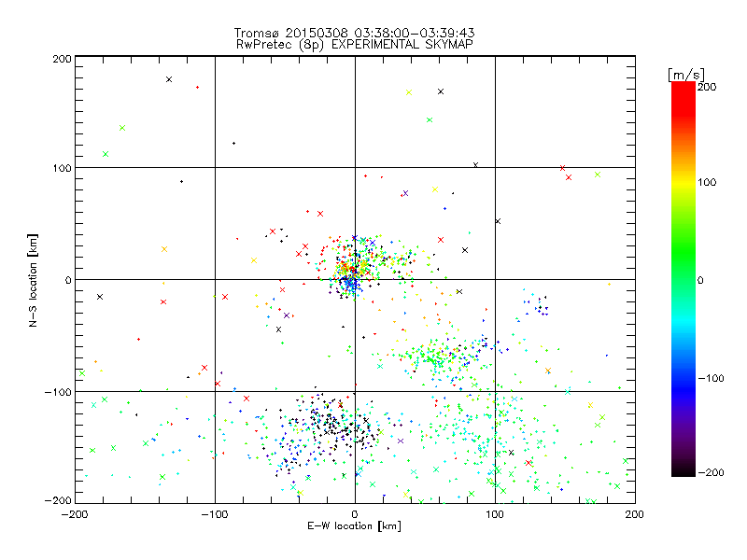Viewport: 747px width, 560px height.
Task: Click the N-S axis tick label '200'
Action: (x=62, y=59)
